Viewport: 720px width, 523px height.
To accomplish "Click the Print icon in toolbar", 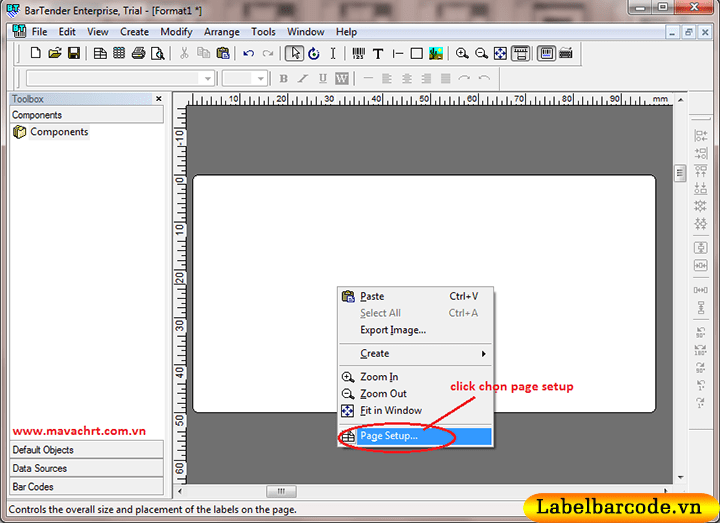I will point(139,53).
